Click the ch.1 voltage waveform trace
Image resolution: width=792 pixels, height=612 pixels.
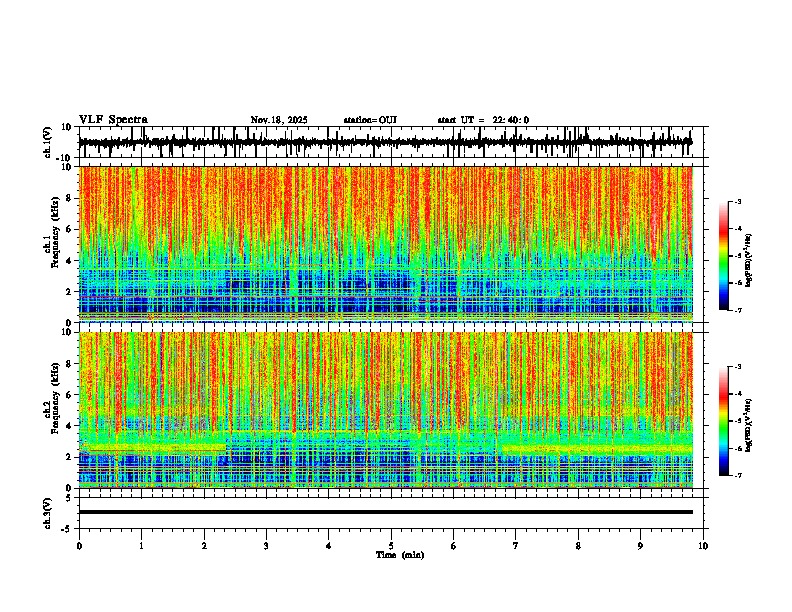[x=385, y=142]
